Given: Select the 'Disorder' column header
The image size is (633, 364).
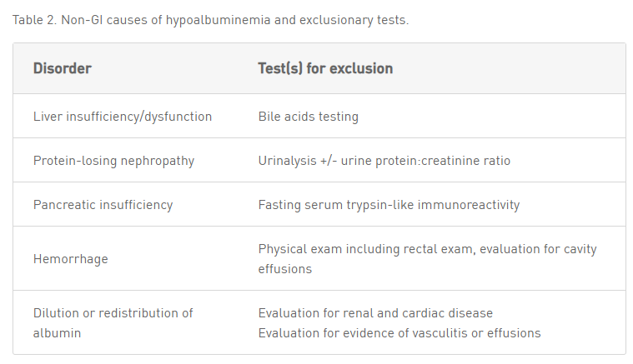Looking at the screenshot, I should (63, 68).
